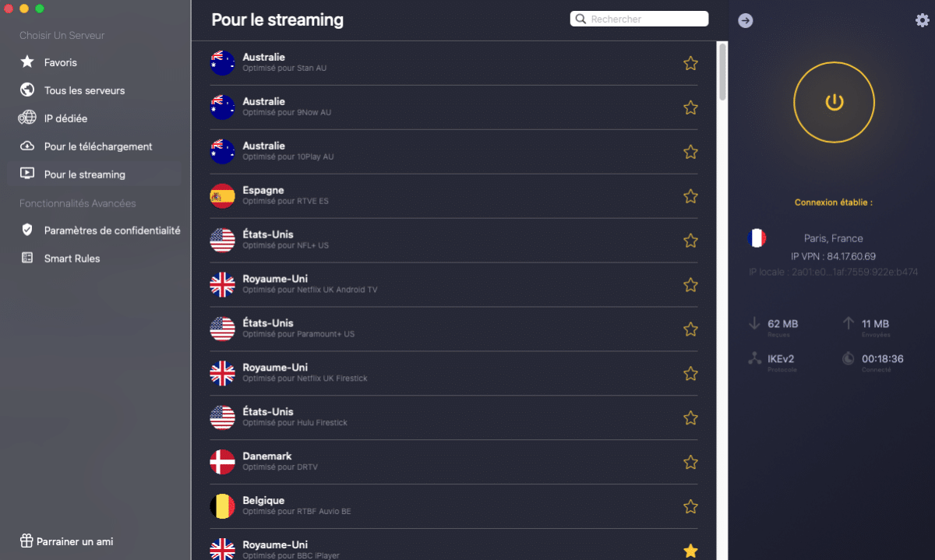Viewport: 935px width, 560px height.
Task: Click the Pour le téléchargement cloud icon
Action: [x=27, y=146]
